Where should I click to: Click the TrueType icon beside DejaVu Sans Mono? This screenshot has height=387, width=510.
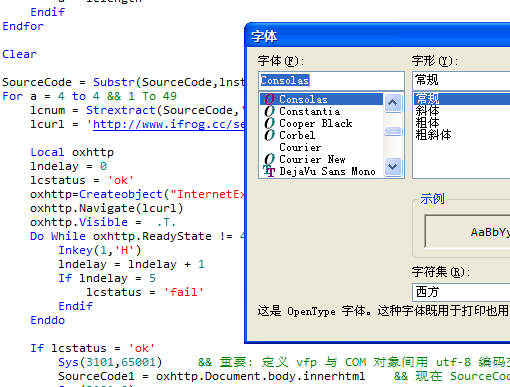pos(269,171)
